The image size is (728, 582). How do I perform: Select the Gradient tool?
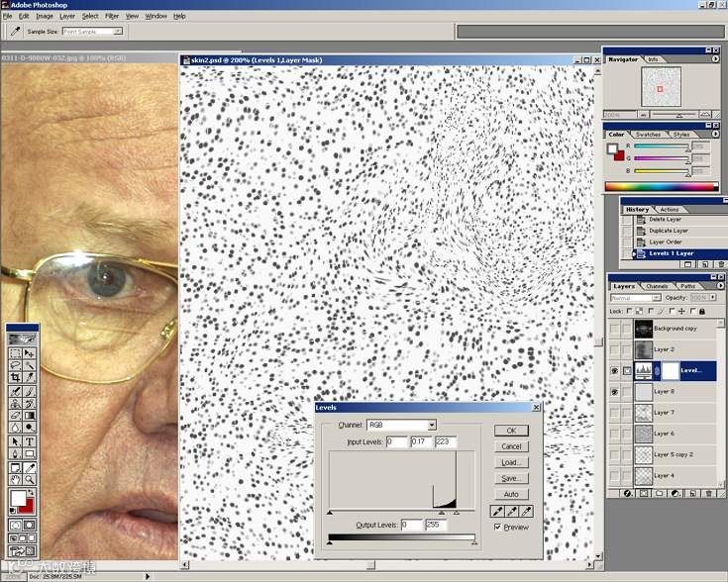pos(30,416)
